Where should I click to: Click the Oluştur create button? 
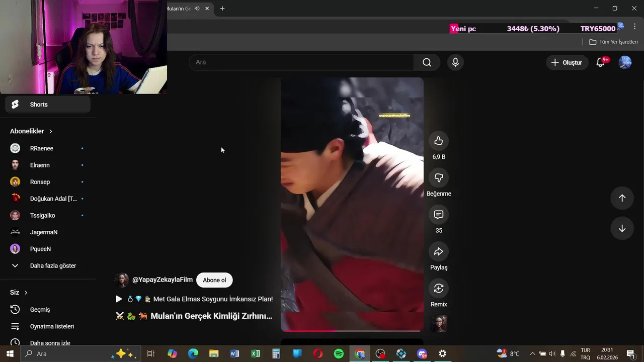pyautogui.click(x=567, y=62)
